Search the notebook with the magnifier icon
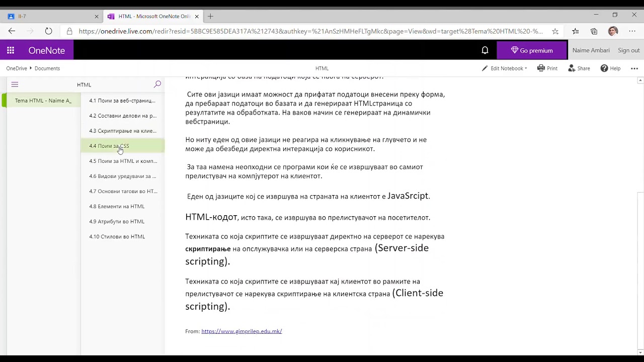644x362 pixels. pyautogui.click(x=157, y=84)
